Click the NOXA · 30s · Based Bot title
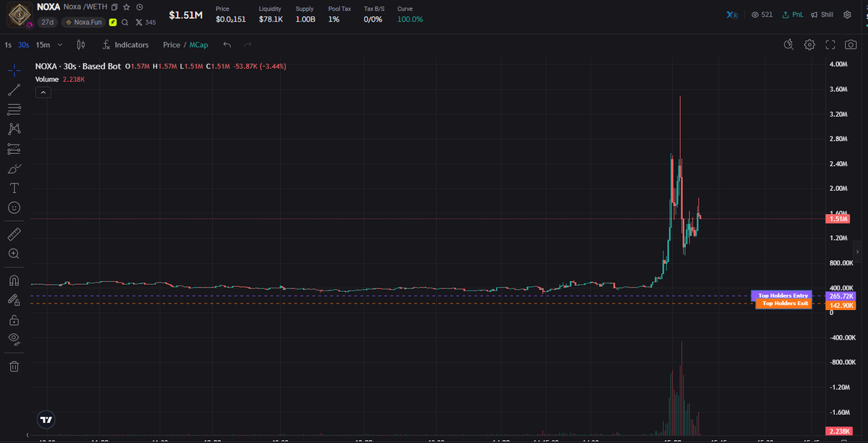Screen dimensions: 868x443 tap(78, 66)
